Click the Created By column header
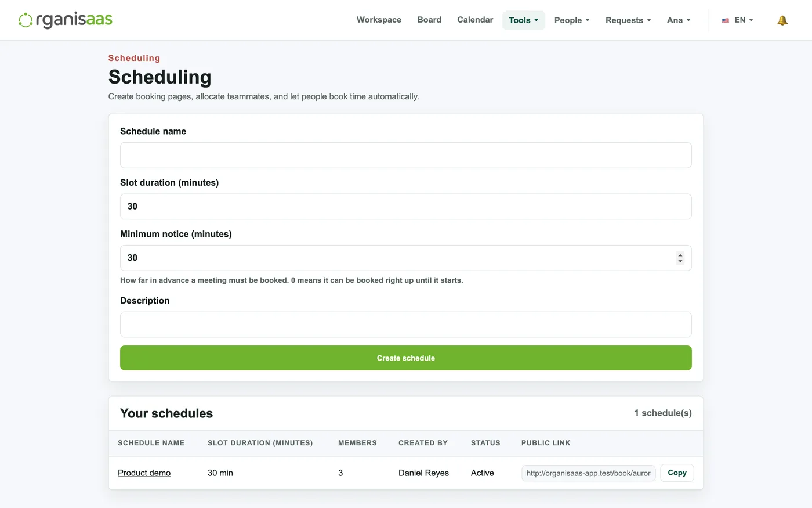This screenshot has height=508, width=812. (x=423, y=443)
